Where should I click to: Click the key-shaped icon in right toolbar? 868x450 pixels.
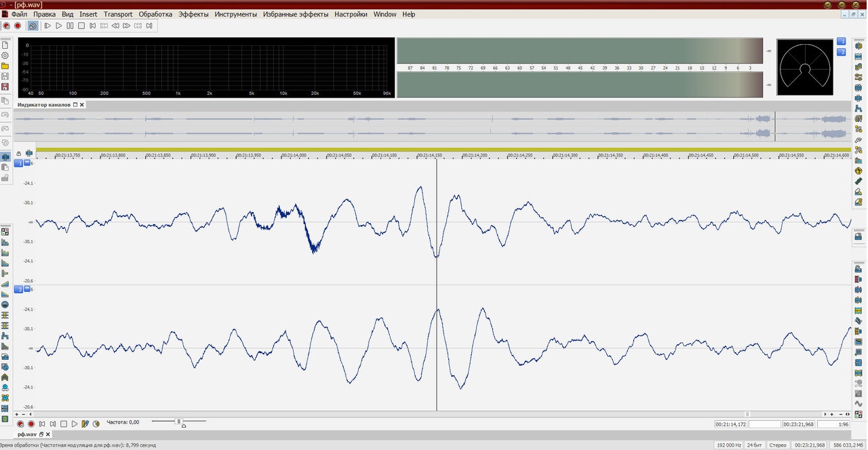click(x=859, y=139)
